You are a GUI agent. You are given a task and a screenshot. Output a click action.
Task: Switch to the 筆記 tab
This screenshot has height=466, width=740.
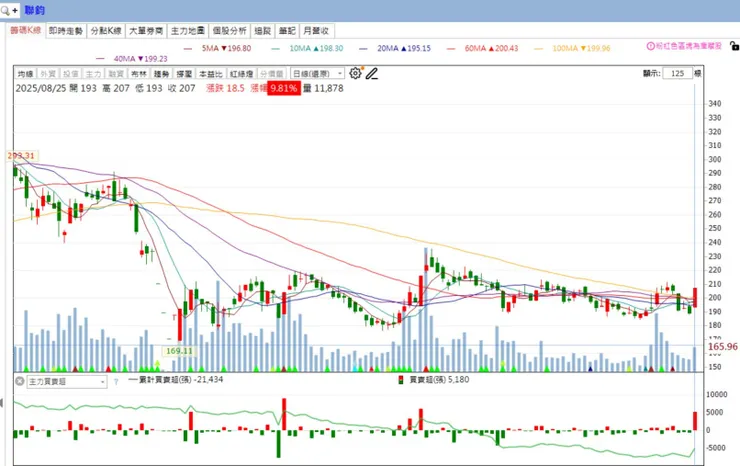tap(287, 31)
